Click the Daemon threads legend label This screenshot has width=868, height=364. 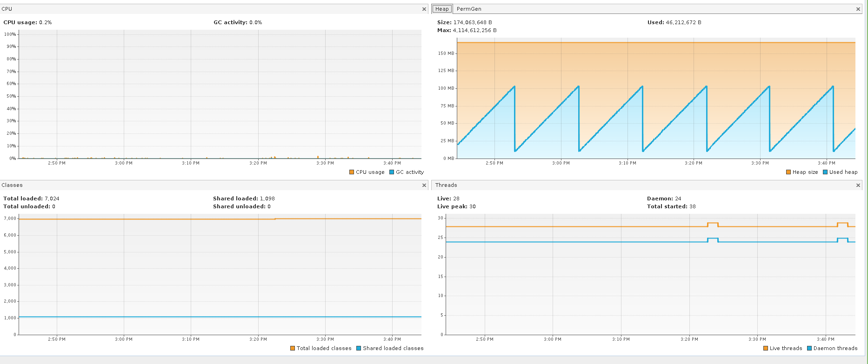(x=835, y=348)
